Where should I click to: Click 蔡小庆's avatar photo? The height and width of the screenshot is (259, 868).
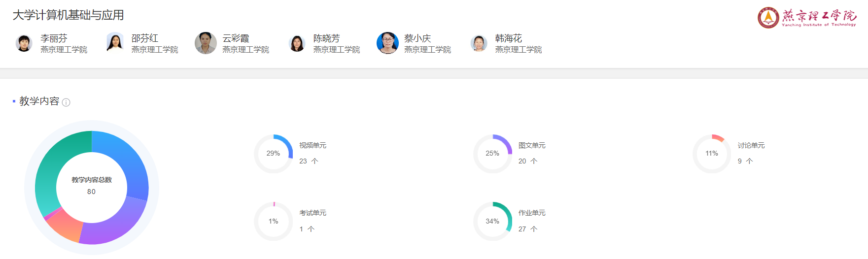[387, 43]
